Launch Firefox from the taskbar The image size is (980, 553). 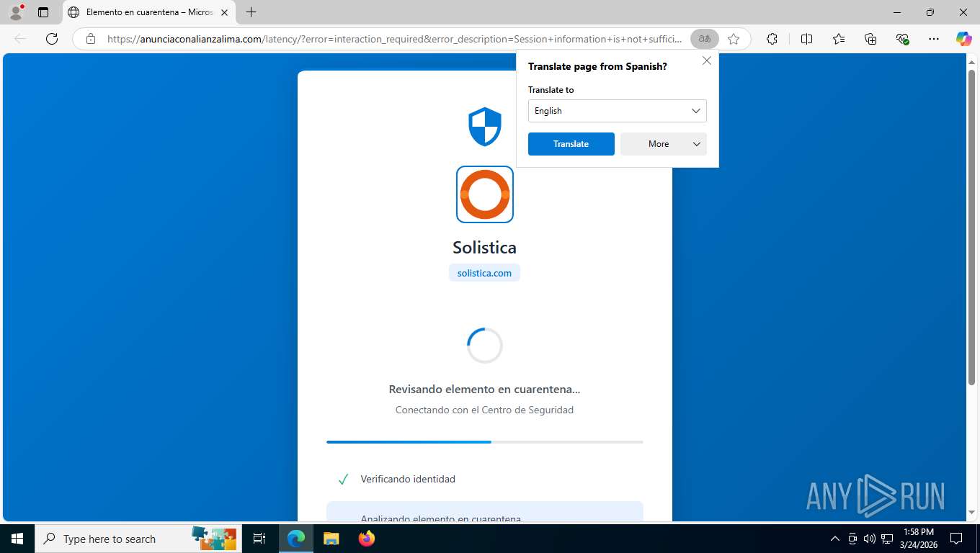click(x=366, y=539)
